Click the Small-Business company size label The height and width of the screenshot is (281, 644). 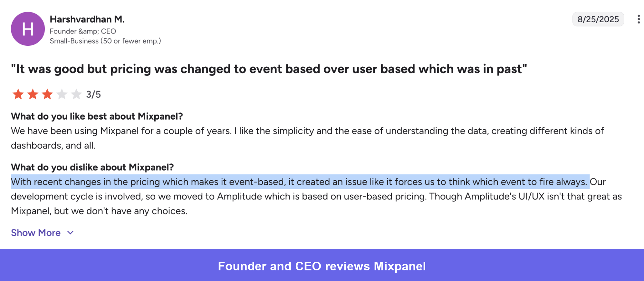pyautogui.click(x=105, y=41)
